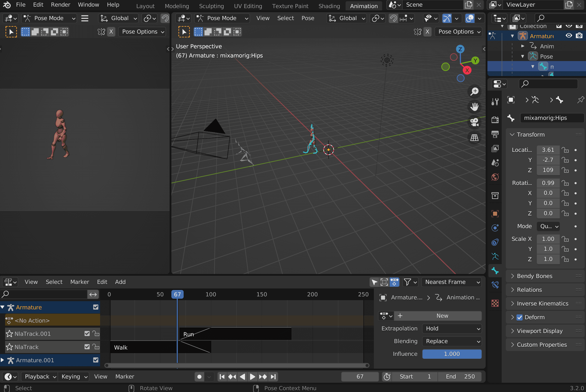
Task: Click blue Z axis on navigation gizmo
Action: pyautogui.click(x=460, y=49)
